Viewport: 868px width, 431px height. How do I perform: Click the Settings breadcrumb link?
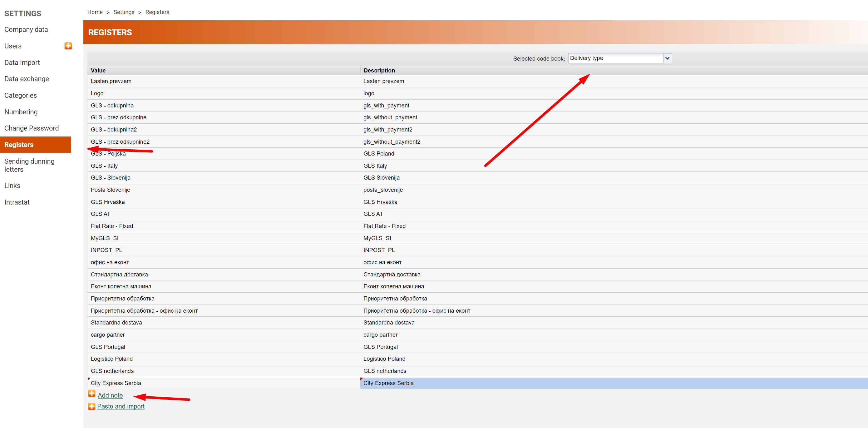point(124,12)
